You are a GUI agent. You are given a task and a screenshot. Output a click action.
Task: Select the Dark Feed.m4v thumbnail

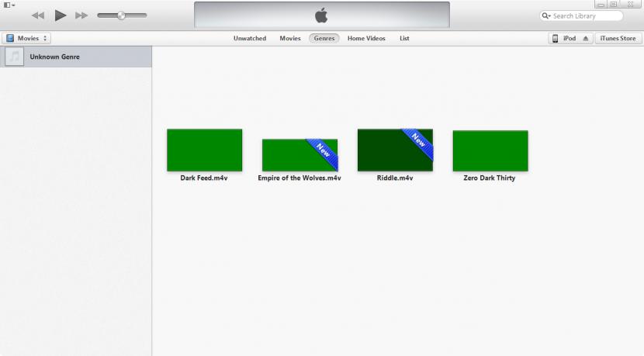click(x=205, y=150)
